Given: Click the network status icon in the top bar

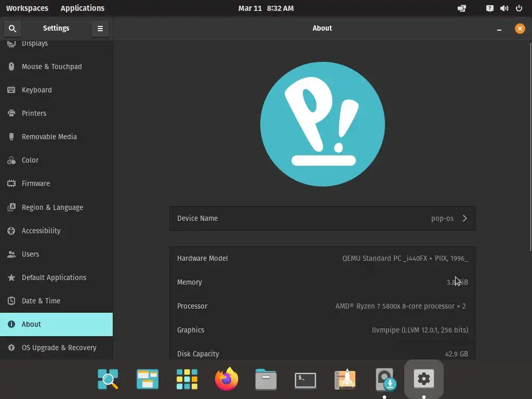Looking at the screenshot, I should pyautogui.click(x=462, y=8).
